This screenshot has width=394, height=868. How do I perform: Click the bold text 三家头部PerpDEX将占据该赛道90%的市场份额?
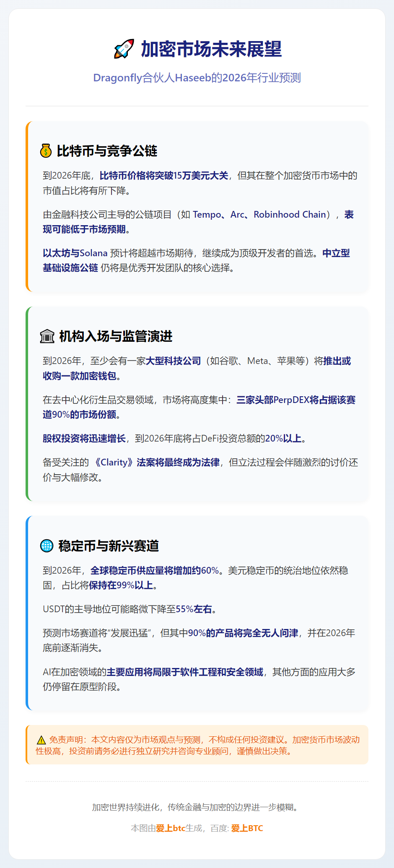(x=199, y=407)
